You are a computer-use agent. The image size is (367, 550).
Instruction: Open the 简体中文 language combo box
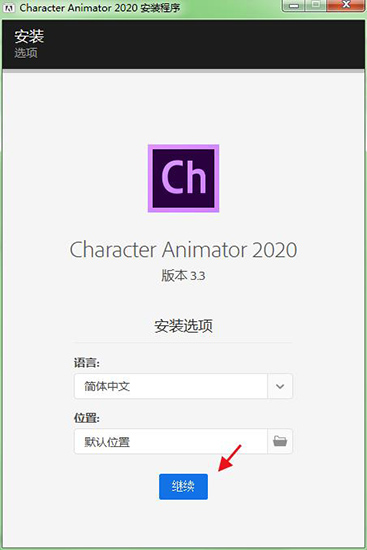183,386
